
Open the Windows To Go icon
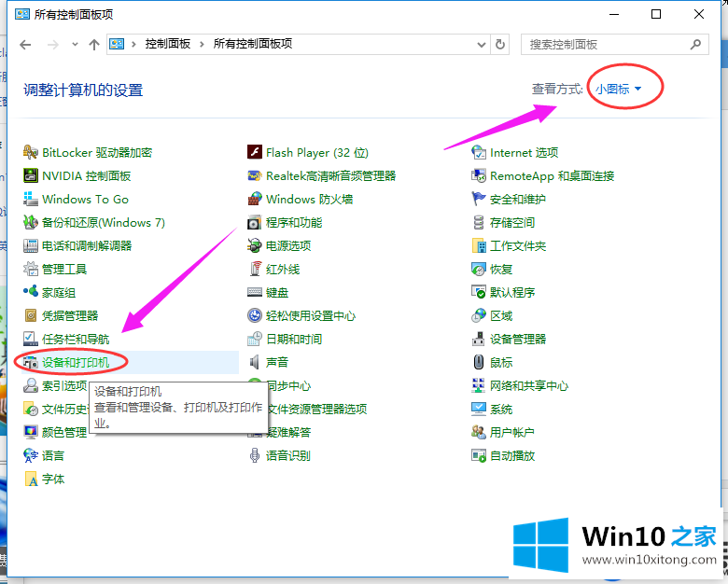click(x=31, y=199)
